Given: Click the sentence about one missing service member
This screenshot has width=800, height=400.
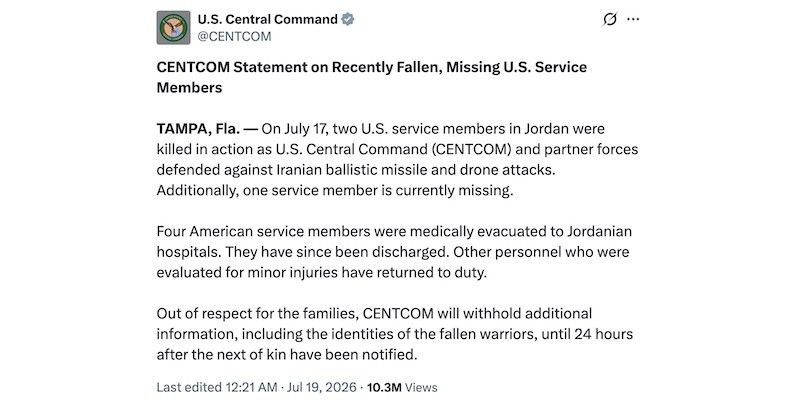Looking at the screenshot, I should coord(335,191).
